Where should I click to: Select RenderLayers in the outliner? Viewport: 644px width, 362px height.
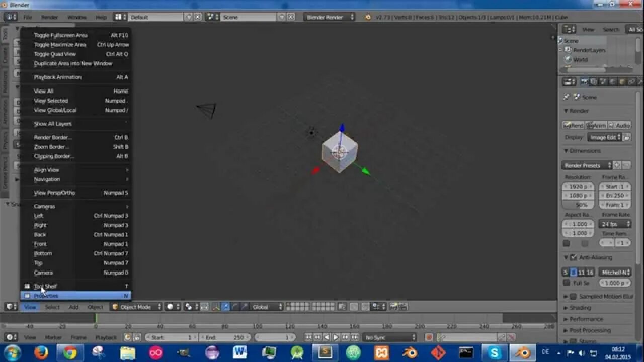(x=589, y=50)
